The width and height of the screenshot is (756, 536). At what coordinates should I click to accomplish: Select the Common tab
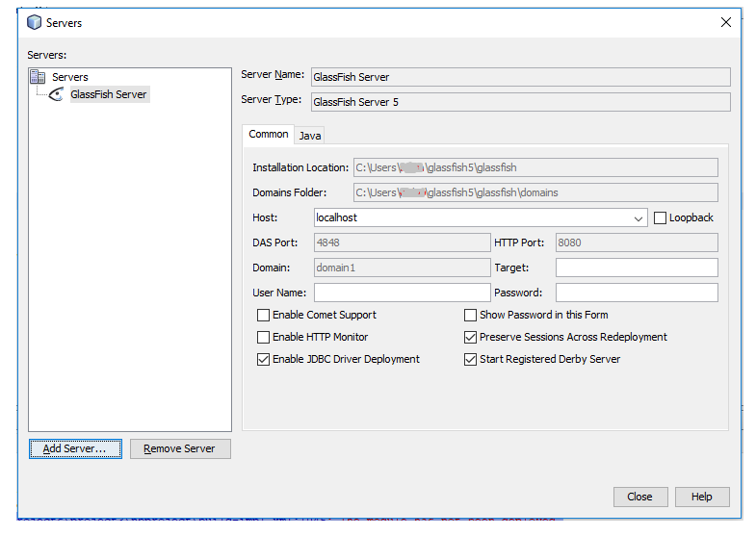(269, 135)
